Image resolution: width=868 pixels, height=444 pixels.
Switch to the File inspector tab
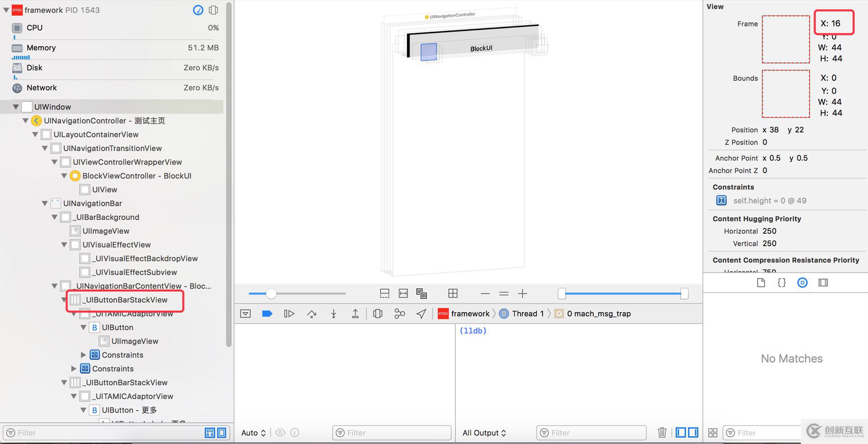click(761, 283)
